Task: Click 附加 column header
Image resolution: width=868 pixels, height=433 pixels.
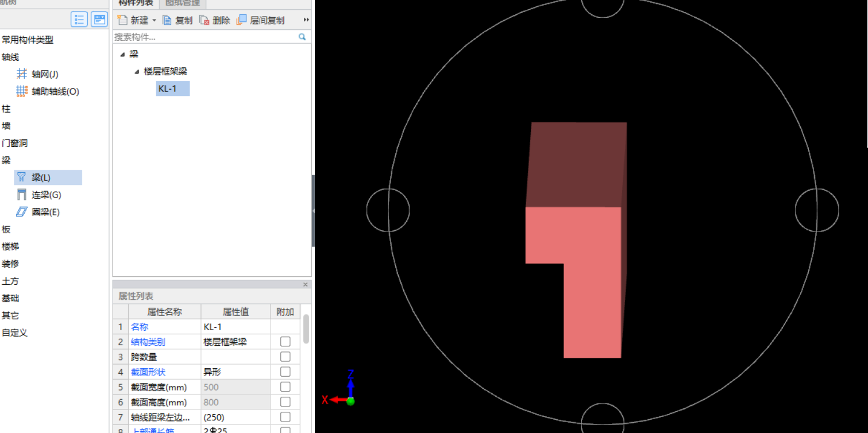Action: coord(286,312)
